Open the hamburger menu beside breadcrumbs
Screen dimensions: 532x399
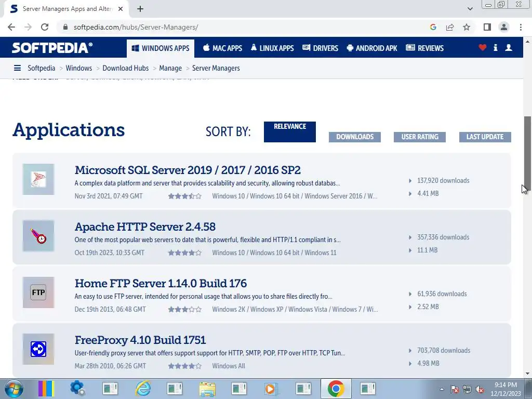17,68
